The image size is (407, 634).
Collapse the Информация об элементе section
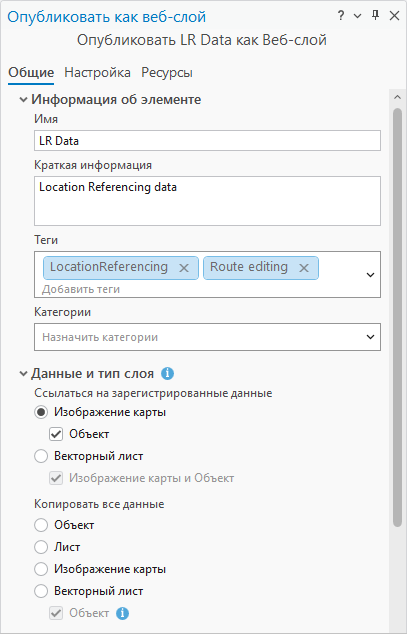point(24,99)
